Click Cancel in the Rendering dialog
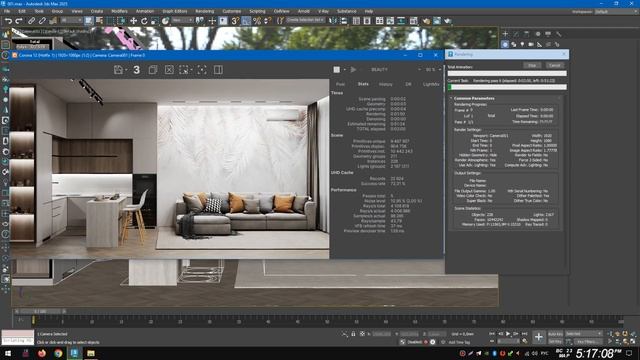The height and width of the screenshot is (360, 640). click(555, 65)
